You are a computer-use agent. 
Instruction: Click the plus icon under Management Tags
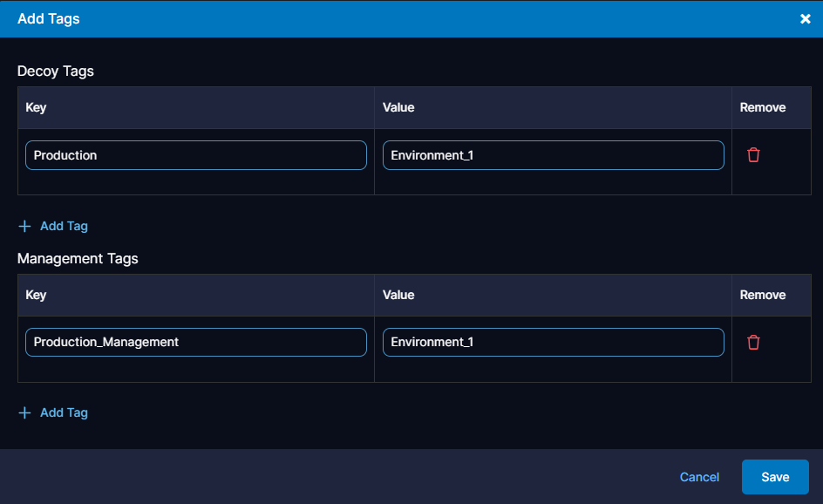(24, 413)
